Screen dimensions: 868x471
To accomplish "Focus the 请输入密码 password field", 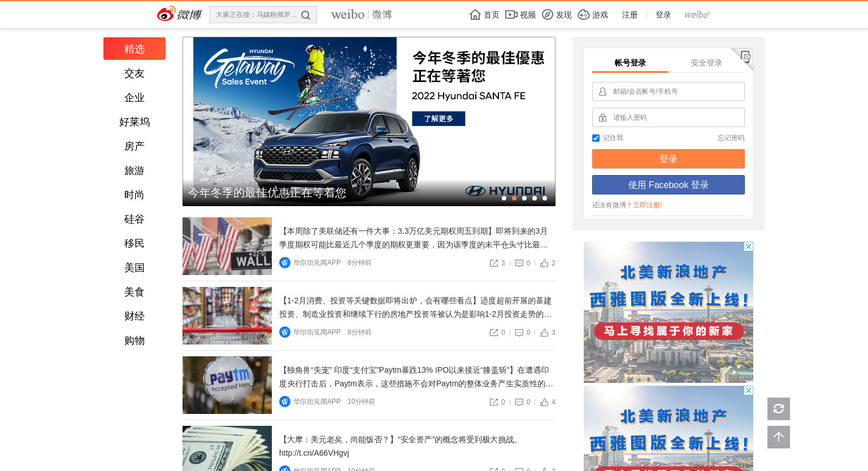I will [669, 117].
